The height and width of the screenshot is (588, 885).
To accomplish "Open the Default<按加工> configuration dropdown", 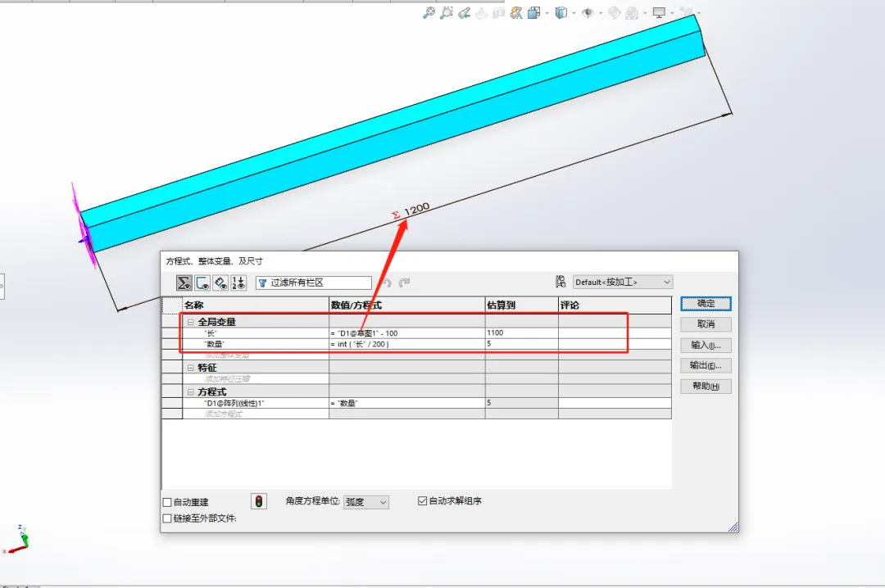I will point(669,281).
